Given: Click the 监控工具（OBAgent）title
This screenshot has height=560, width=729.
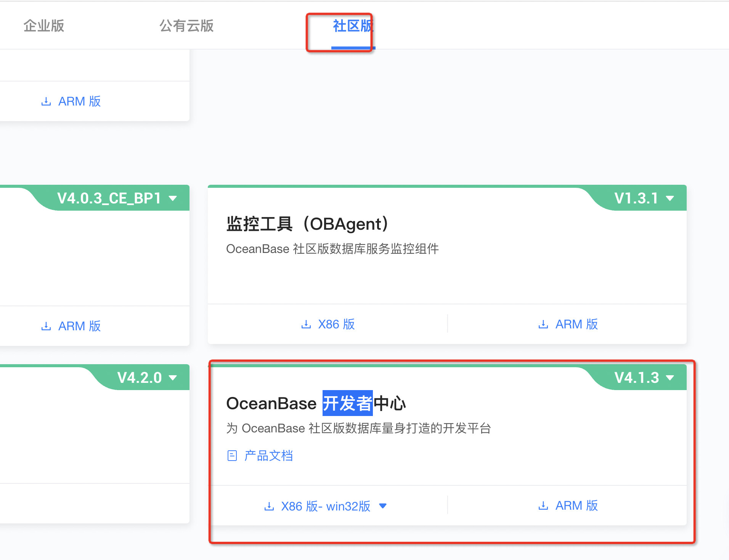Looking at the screenshot, I should point(308,224).
